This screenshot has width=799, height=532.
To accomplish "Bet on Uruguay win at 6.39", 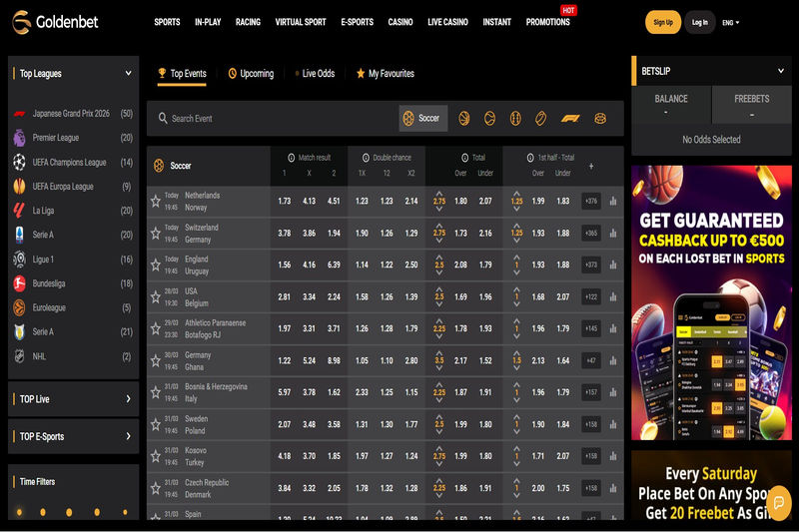I will [x=334, y=265].
